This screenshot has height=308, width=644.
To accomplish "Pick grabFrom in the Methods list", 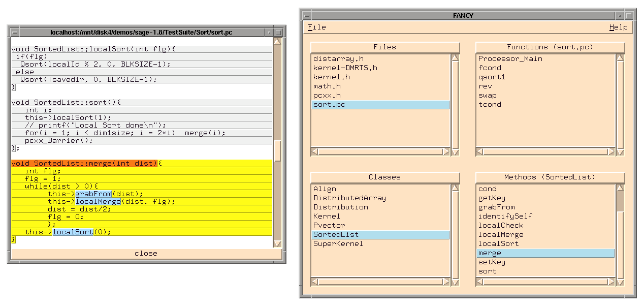I will [545, 207].
